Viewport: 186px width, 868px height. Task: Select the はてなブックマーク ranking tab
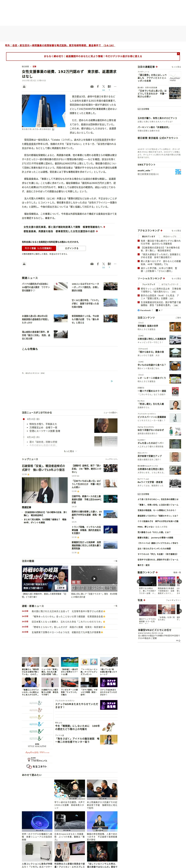tap(170, 284)
